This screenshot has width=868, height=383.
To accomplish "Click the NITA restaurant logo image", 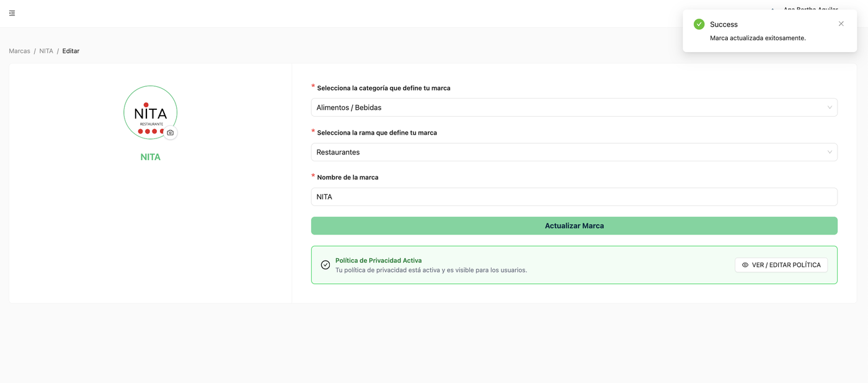I will point(150,112).
